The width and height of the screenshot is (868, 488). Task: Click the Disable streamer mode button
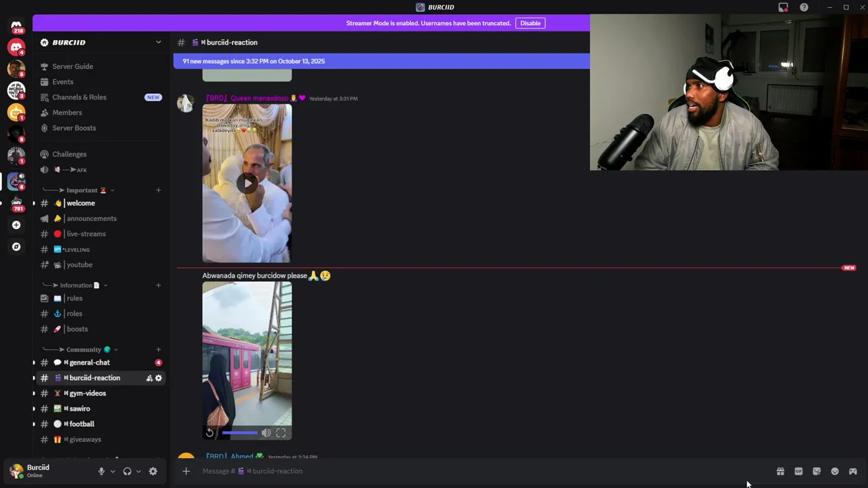pos(530,23)
